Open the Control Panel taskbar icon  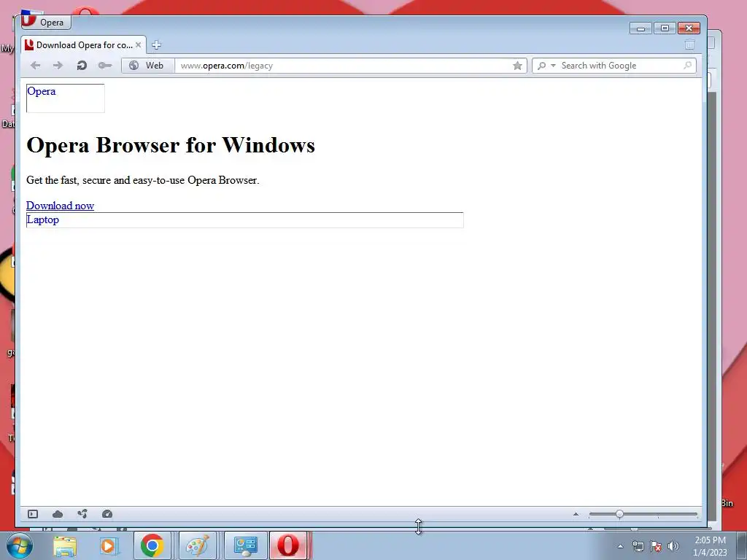245,545
